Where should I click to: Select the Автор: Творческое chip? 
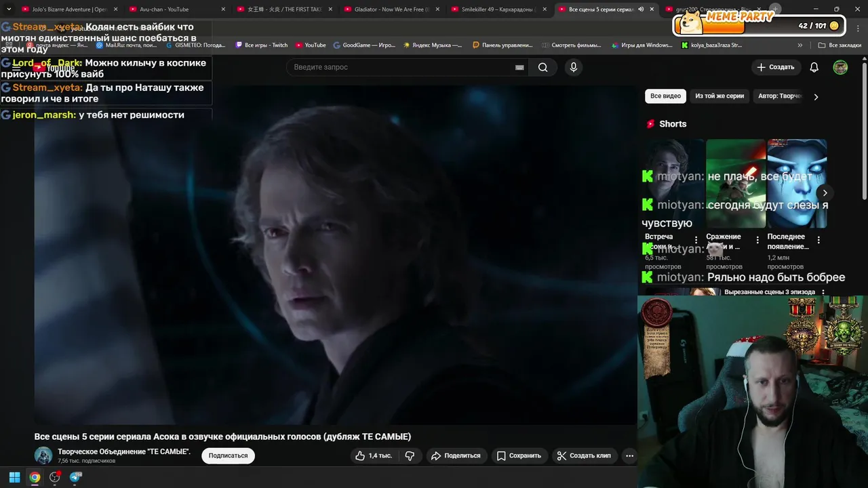[780, 96]
